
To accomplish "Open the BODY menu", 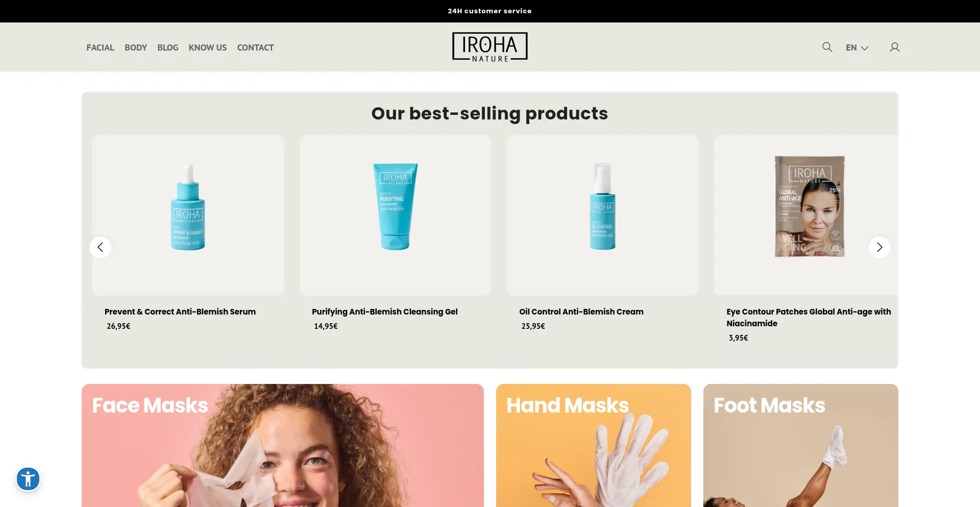I will (x=136, y=47).
